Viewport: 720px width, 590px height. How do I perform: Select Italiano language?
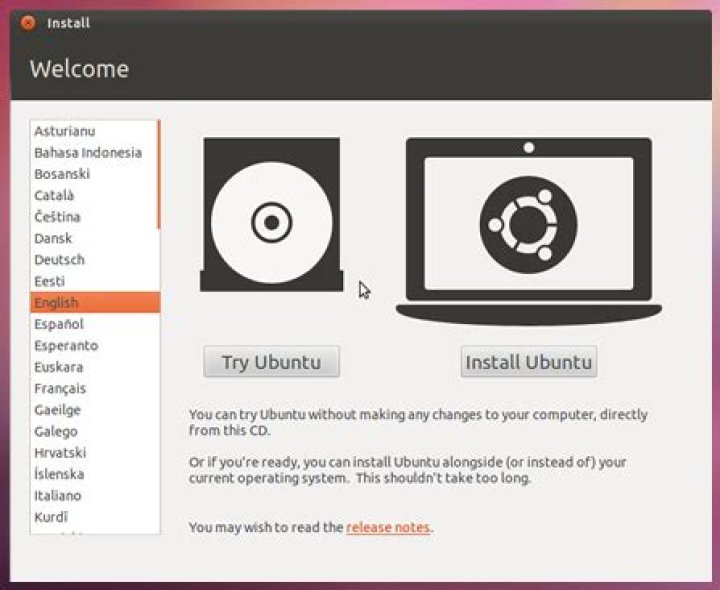95,495
